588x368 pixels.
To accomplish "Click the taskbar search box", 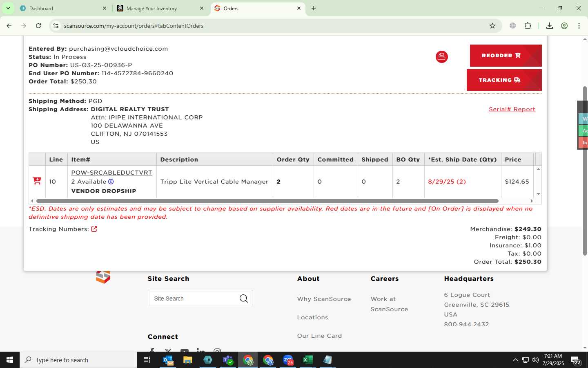I will click(x=78, y=360).
